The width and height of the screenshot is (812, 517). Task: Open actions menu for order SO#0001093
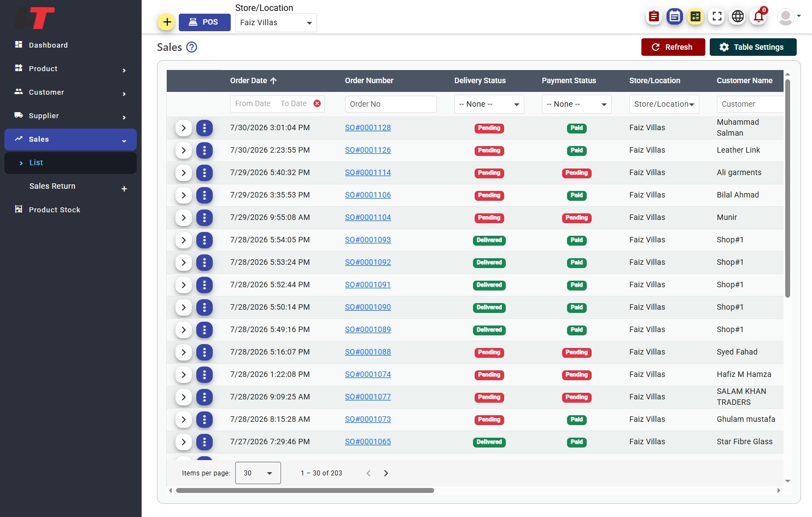point(205,240)
